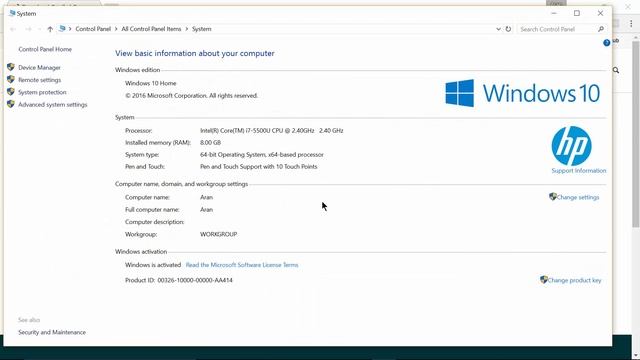Open the three-dot menu in background window

631,24
